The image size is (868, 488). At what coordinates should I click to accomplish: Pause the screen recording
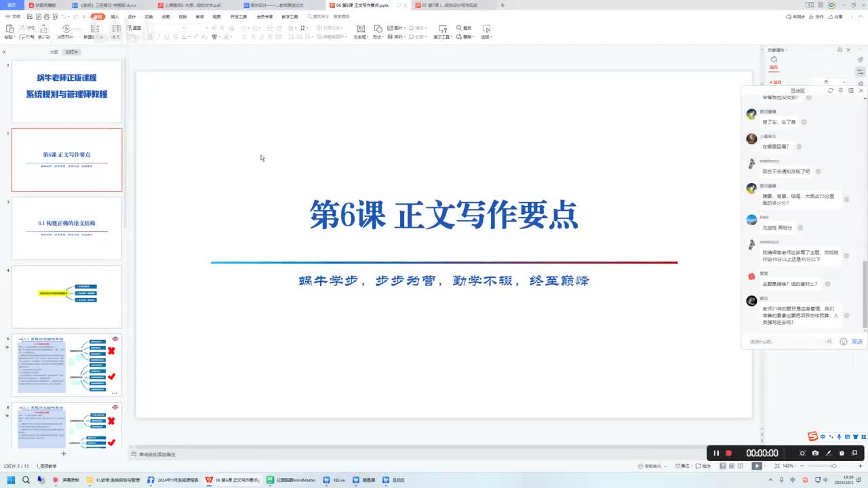[x=716, y=453]
